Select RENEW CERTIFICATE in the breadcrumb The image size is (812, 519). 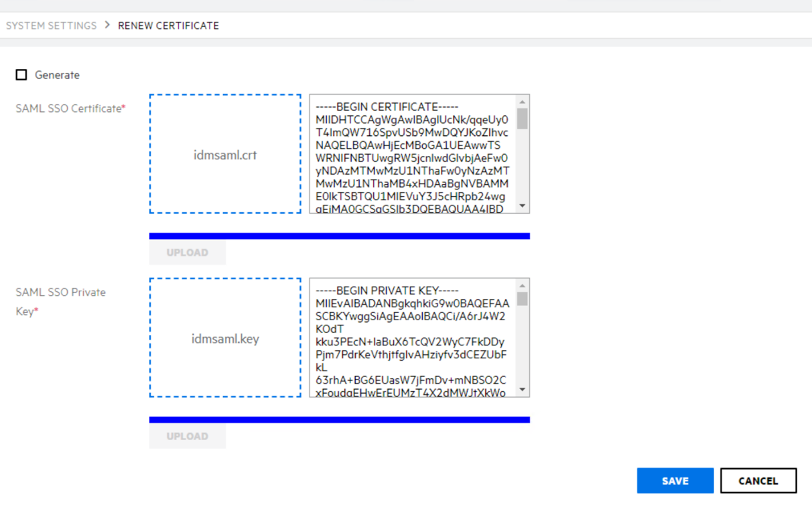click(x=168, y=25)
